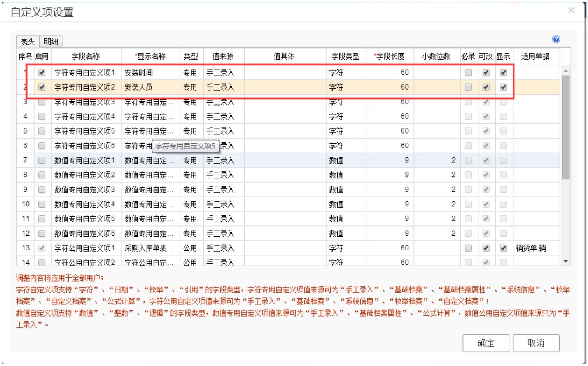Enable 必录 for the 安装时间 row
The width and height of the screenshot is (588, 366).
click(468, 72)
